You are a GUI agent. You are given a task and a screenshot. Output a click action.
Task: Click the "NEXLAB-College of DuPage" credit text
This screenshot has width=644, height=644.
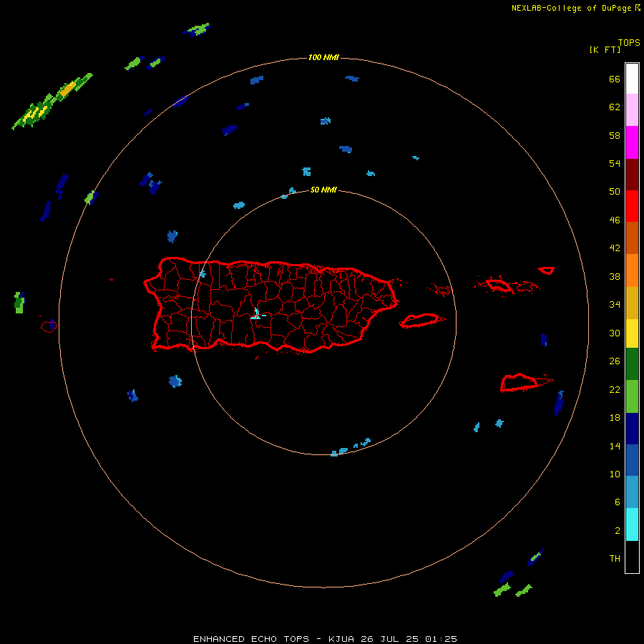(573, 8)
